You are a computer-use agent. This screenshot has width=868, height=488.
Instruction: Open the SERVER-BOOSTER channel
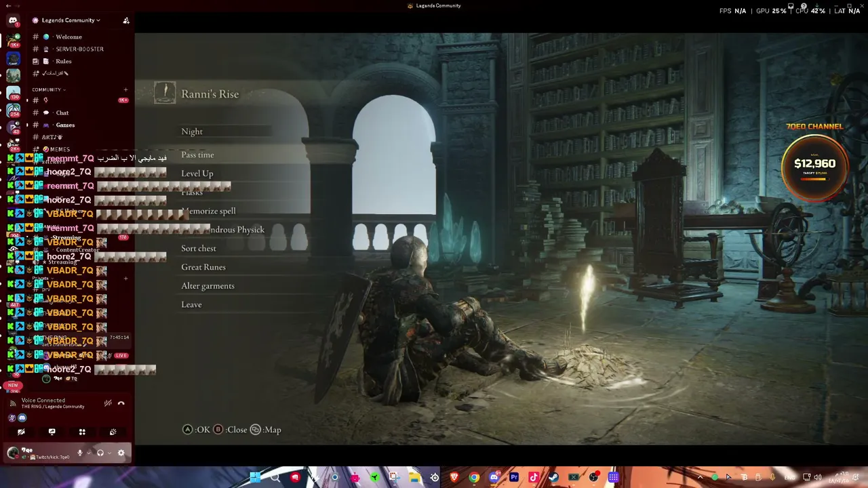[80, 49]
